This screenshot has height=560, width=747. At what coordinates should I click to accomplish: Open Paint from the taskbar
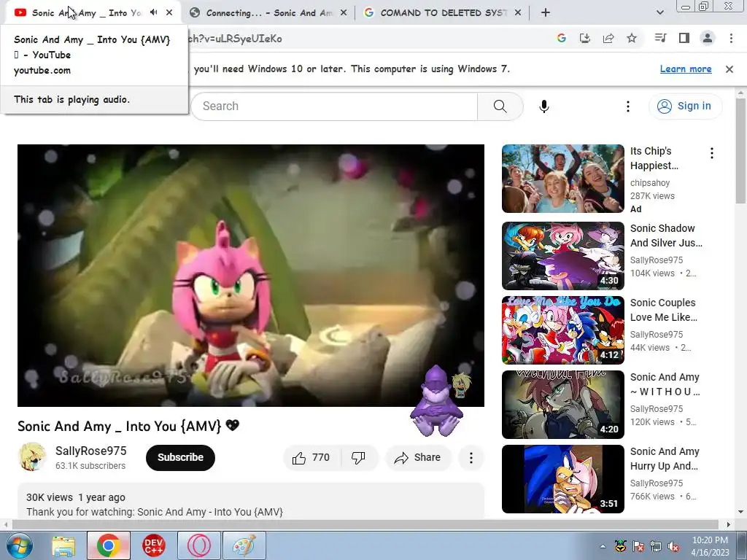244,545
